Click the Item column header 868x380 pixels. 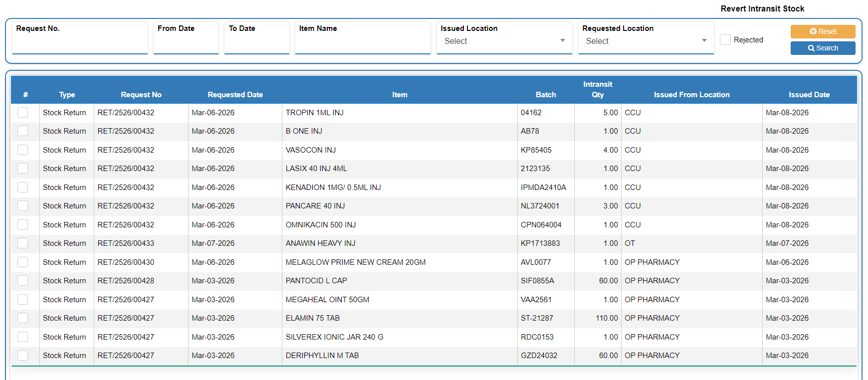coord(400,95)
